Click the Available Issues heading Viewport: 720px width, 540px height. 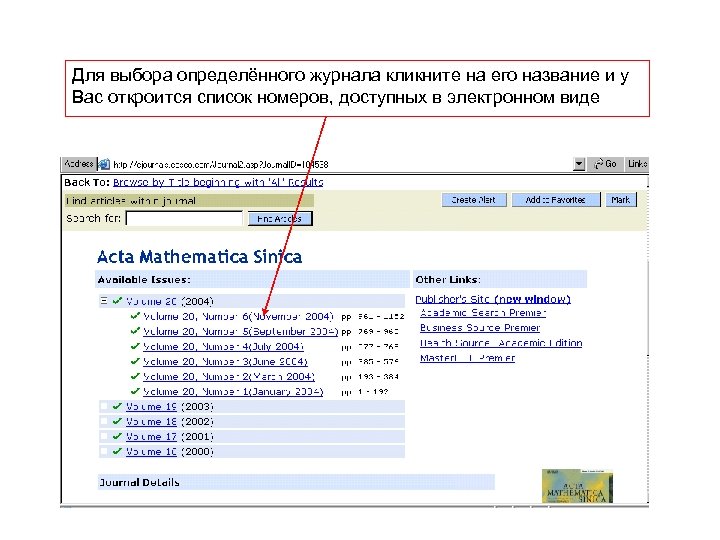144,280
